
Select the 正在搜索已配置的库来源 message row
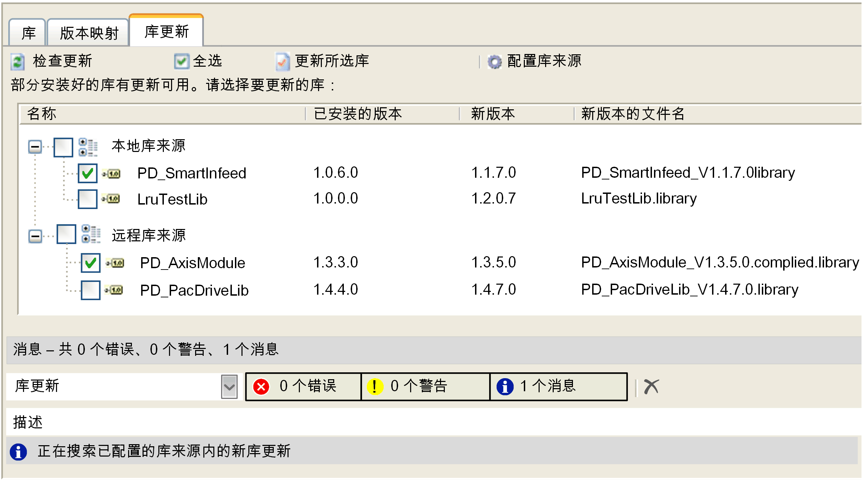164,451
